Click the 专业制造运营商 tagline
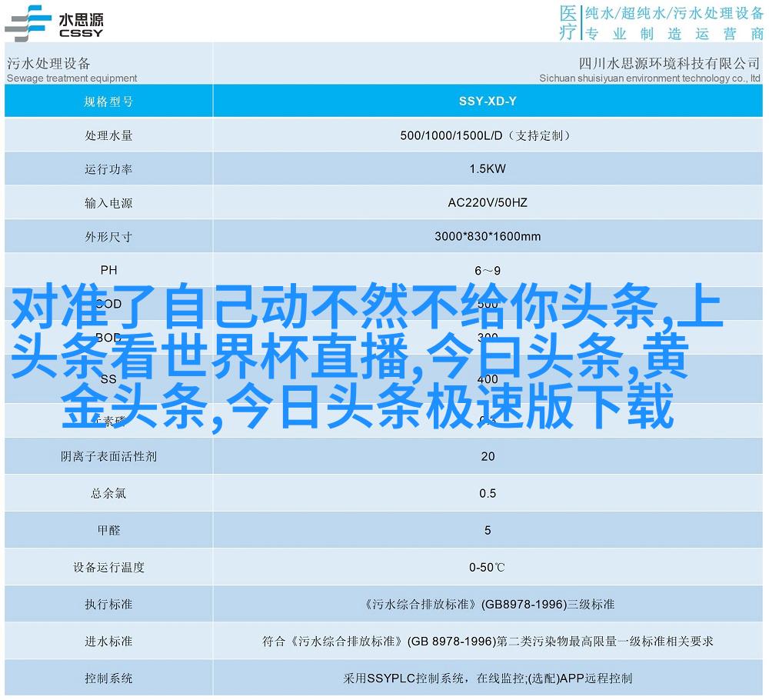The height and width of the screenshot is (700, 769). tap(674, 33)
